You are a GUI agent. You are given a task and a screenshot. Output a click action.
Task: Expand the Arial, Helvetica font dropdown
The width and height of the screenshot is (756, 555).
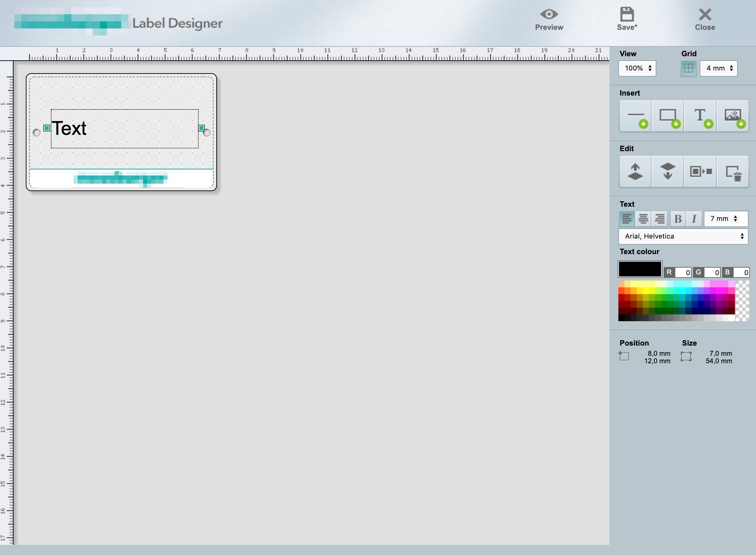683,237
